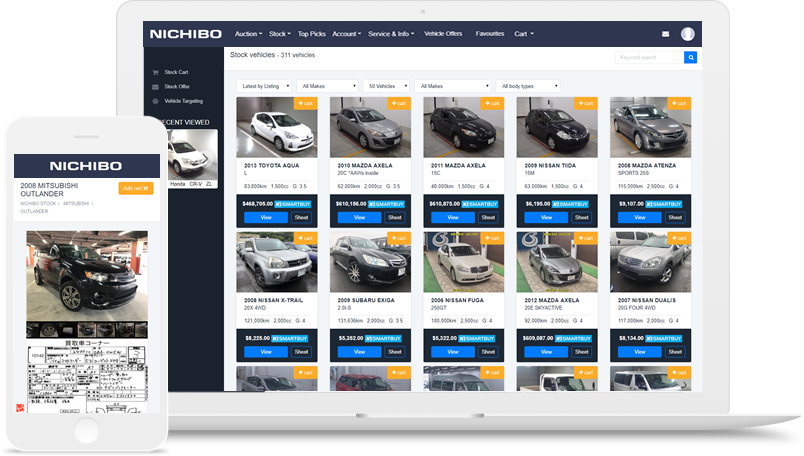Click the Stock Cart sidebar icon
The width and height of the screenshot is (804, 456).
pyautogui.click(x=155, y=72)
